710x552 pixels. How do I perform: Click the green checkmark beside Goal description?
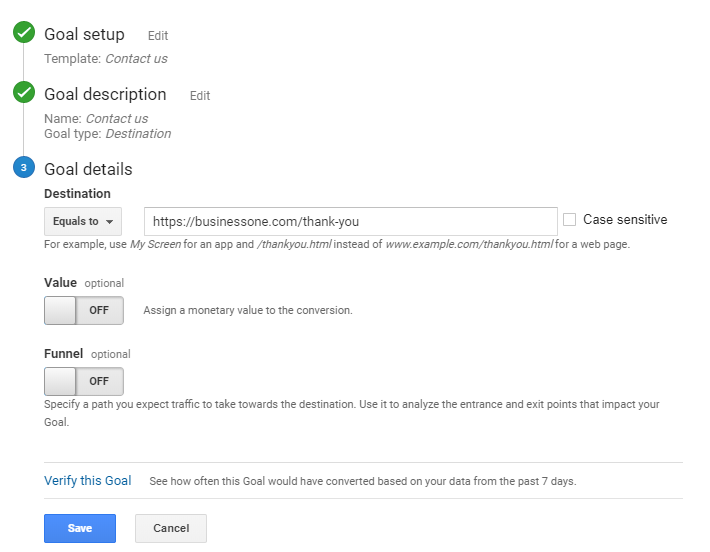point(24,94)
